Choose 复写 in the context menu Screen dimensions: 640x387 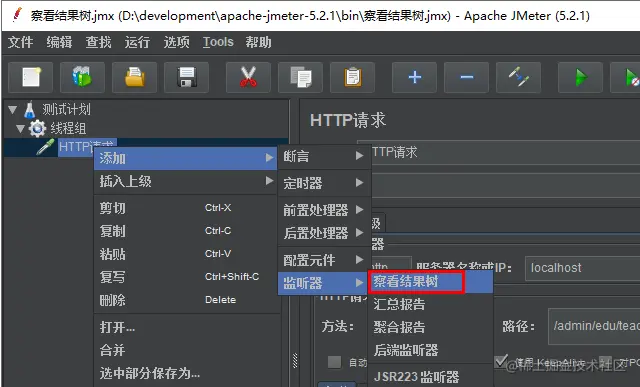tap(186, 277)
